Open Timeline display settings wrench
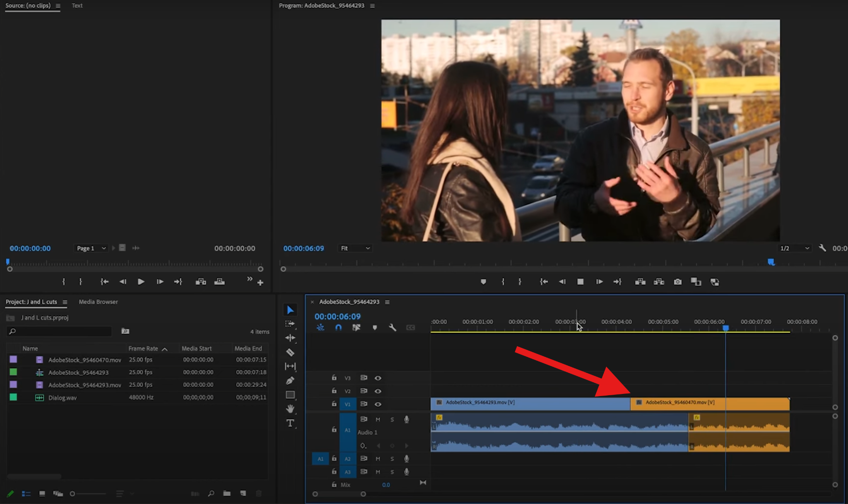848x504 pixels. pos(393,327)
